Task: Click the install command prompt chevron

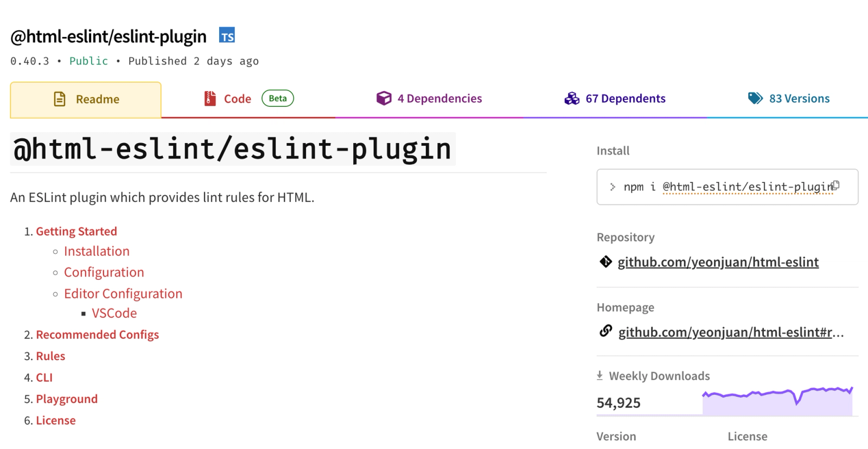Action: (x=612, y=187)
